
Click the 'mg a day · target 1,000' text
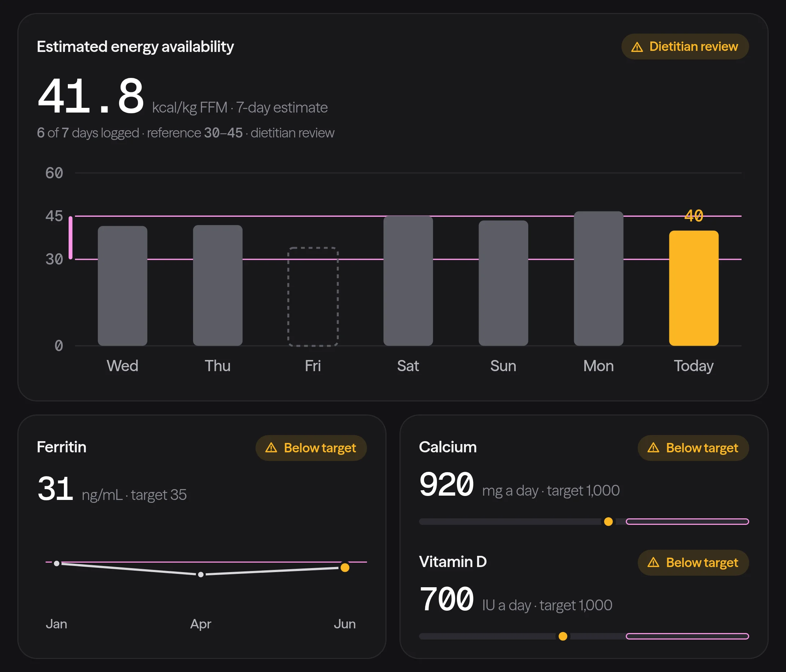551,491
